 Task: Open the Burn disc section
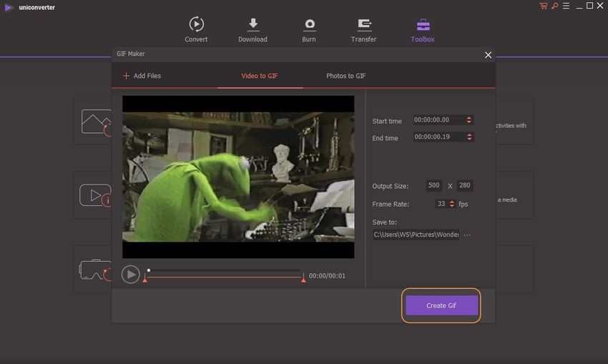coord(309,24)
